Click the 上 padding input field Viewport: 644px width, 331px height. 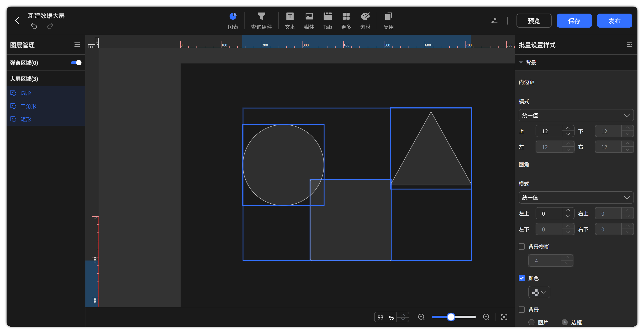pos(549,131)
